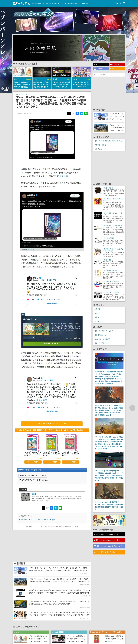The image size is (138, 644).
Task: Open アプリセール情報 pickup link
Action: (x=100, y=145)
